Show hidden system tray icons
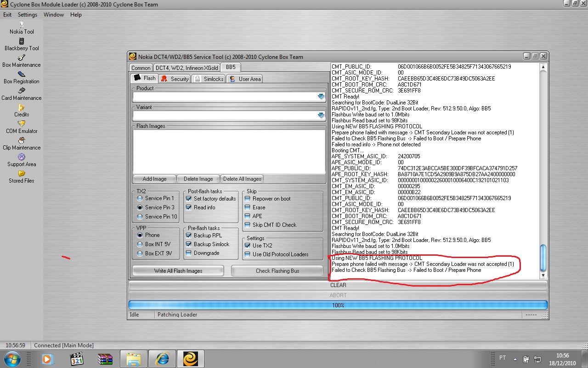 click(x=515, y=359)
